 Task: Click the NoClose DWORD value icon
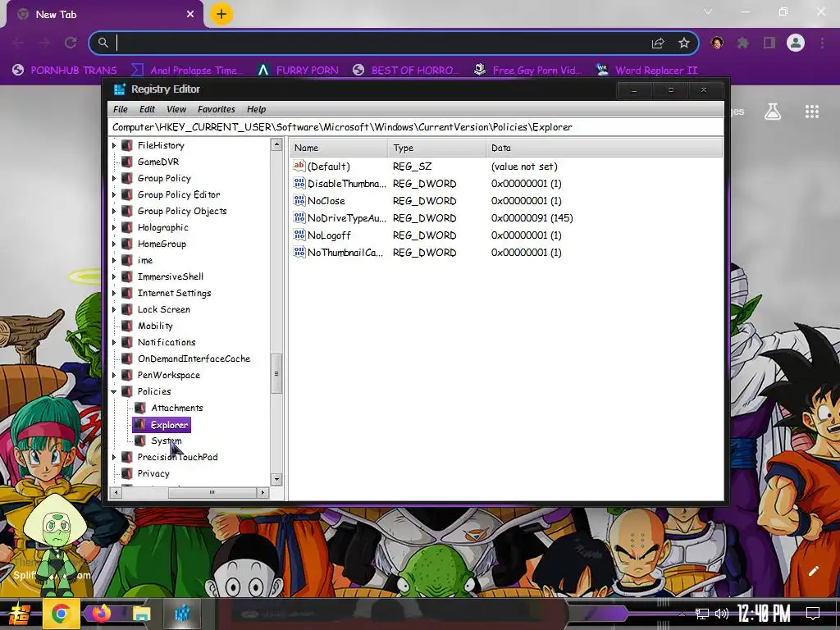tap(299, 200)
